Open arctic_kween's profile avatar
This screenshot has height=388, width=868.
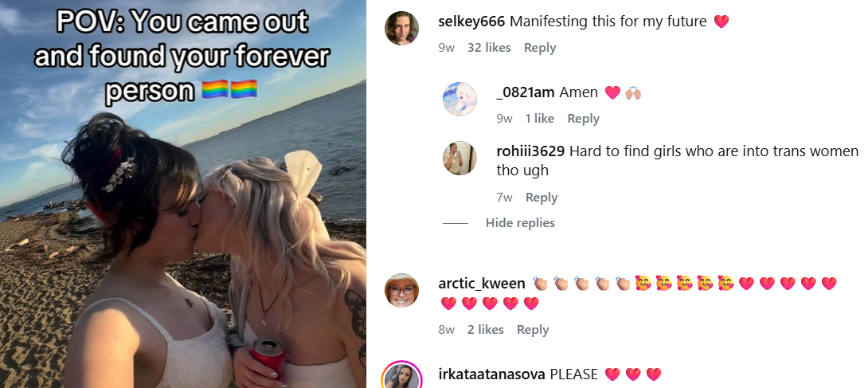pyautogui.click(x=401, y=290)
